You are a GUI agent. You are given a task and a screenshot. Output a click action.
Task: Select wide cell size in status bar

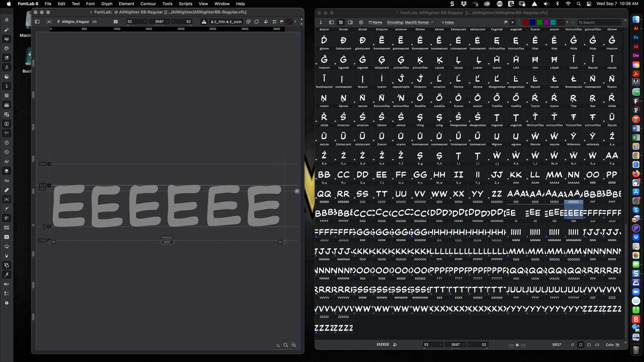click(597, 344)
